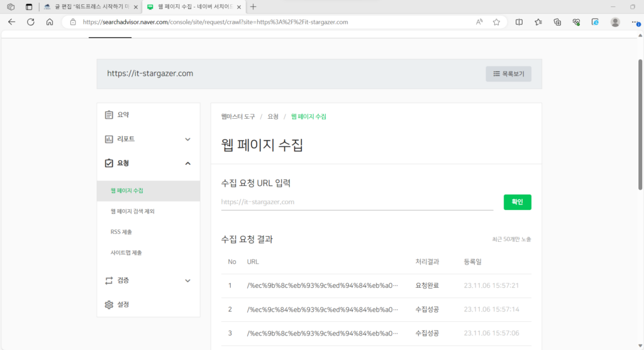
Task: Reload the current page
Action: click(x=31, y=22)
